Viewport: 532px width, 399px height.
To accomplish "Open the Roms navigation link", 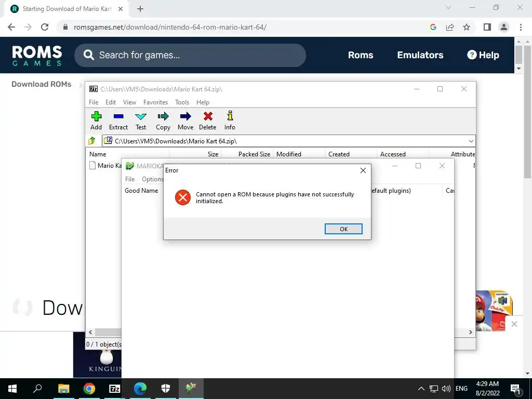I will (x=361, y=55).
